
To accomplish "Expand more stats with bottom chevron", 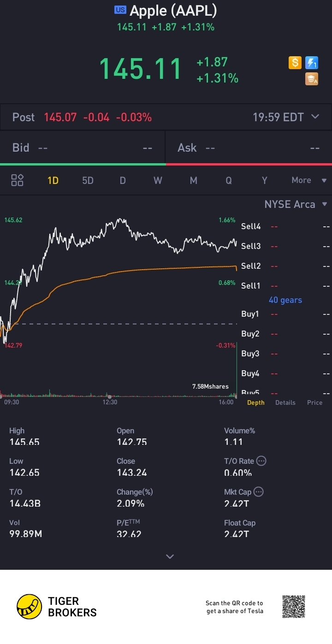I will click(170, 556).
